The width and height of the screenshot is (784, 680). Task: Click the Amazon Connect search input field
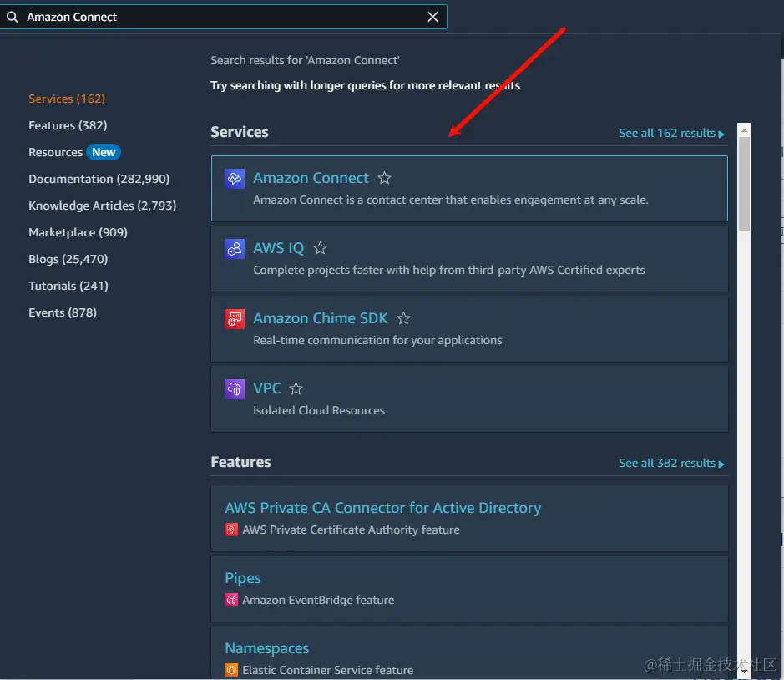223,17
